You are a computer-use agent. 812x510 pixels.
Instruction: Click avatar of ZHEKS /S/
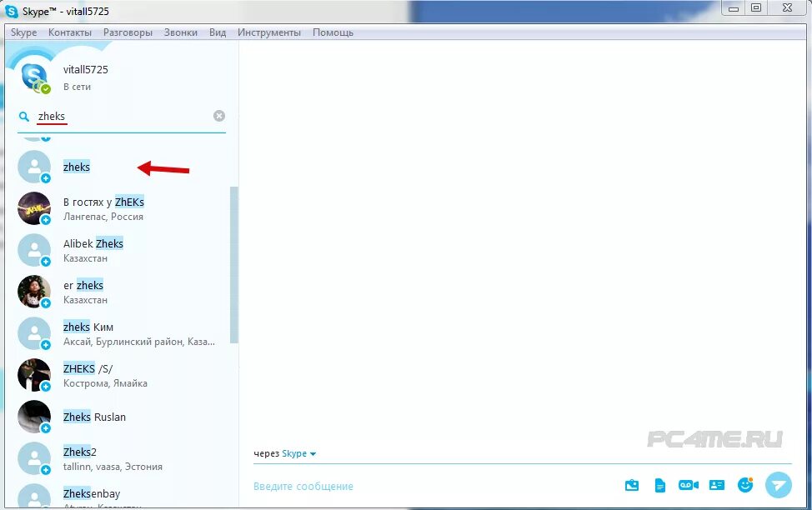pyautogui.click(x=34, y=375)
